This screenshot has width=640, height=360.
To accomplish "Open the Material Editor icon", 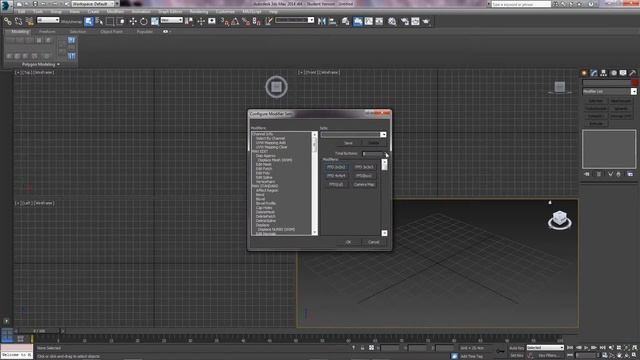I will 392,21.
